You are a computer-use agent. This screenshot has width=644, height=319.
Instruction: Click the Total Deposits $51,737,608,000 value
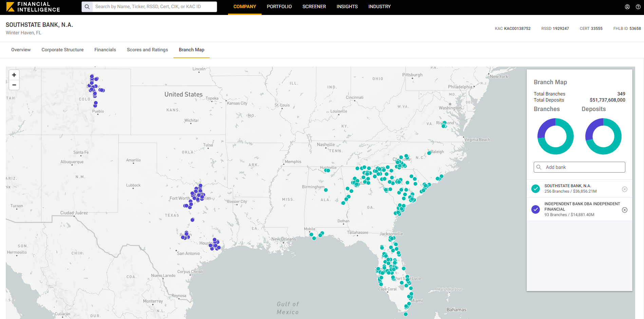click(x=607, y=100)
